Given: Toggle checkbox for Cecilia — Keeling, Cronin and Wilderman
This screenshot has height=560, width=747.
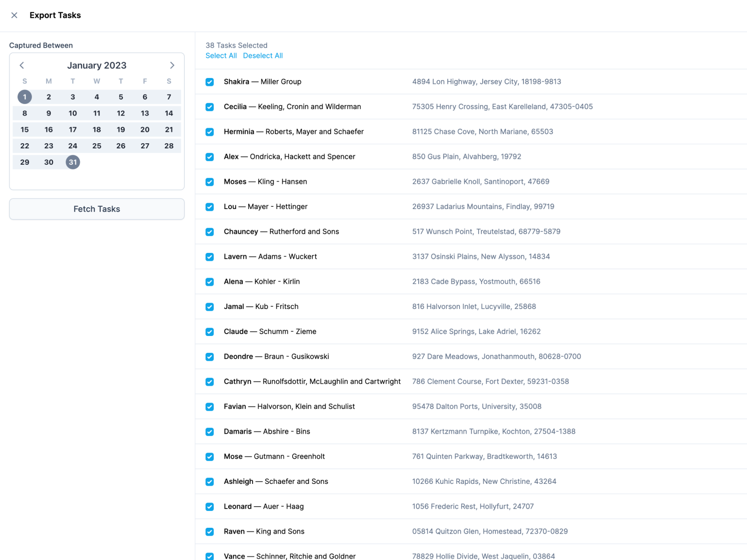Looking at the screenshot, I should tap(210, 107).
